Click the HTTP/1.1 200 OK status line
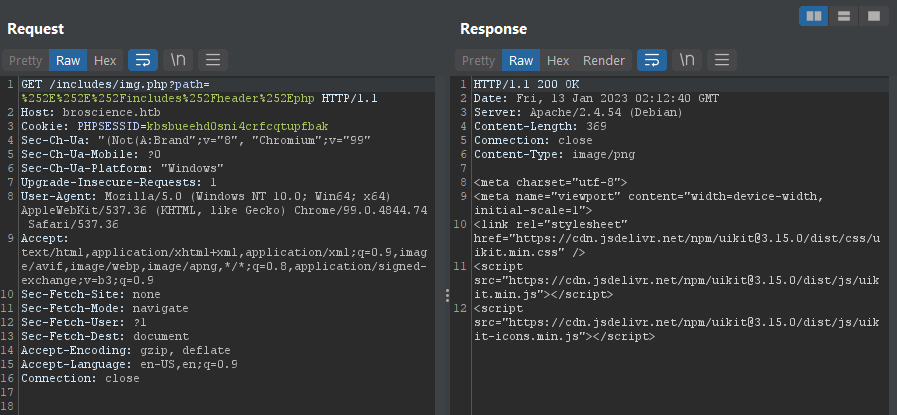This screenshot has width=897, height=415. (x=526, y=85)
